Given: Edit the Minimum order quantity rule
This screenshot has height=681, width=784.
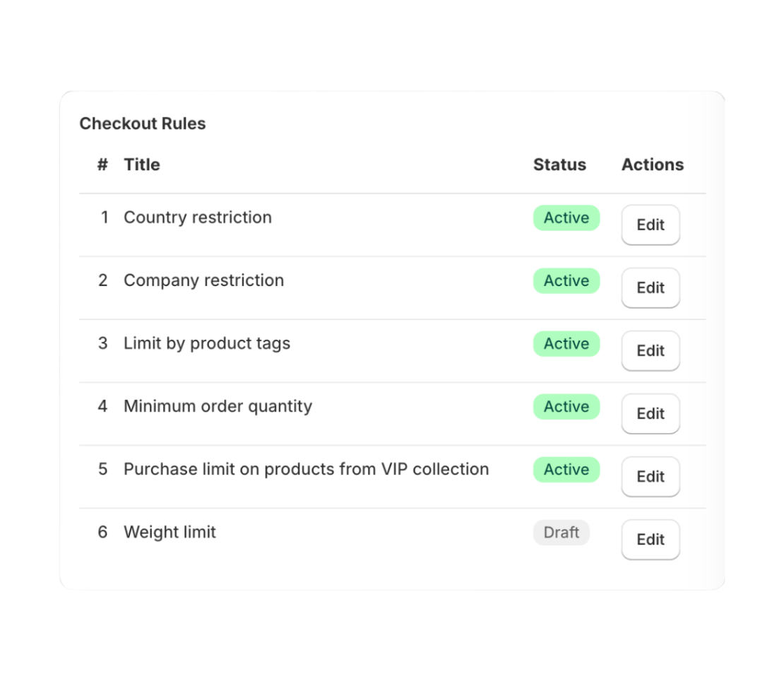Looking at the screenshot, I should tap(650, 413).
